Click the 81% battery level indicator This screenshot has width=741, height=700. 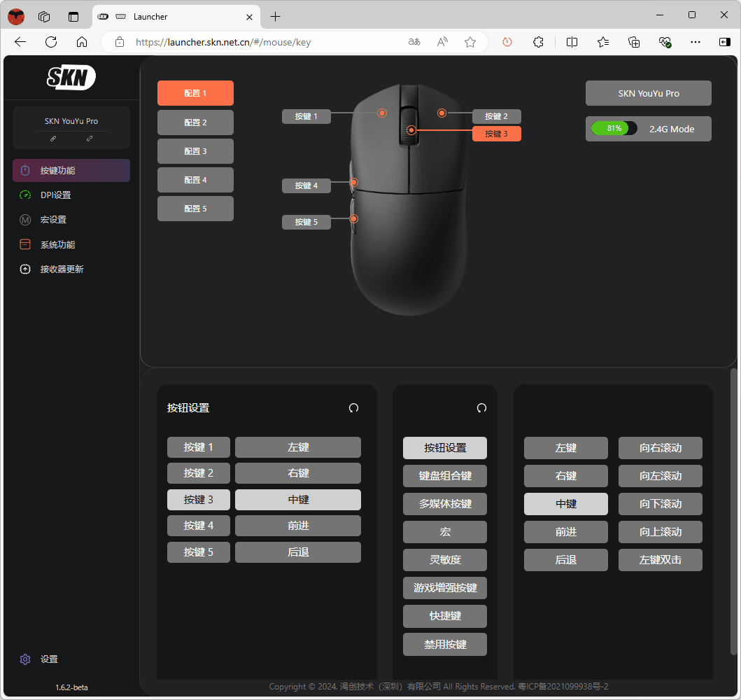tap(614, 129)
